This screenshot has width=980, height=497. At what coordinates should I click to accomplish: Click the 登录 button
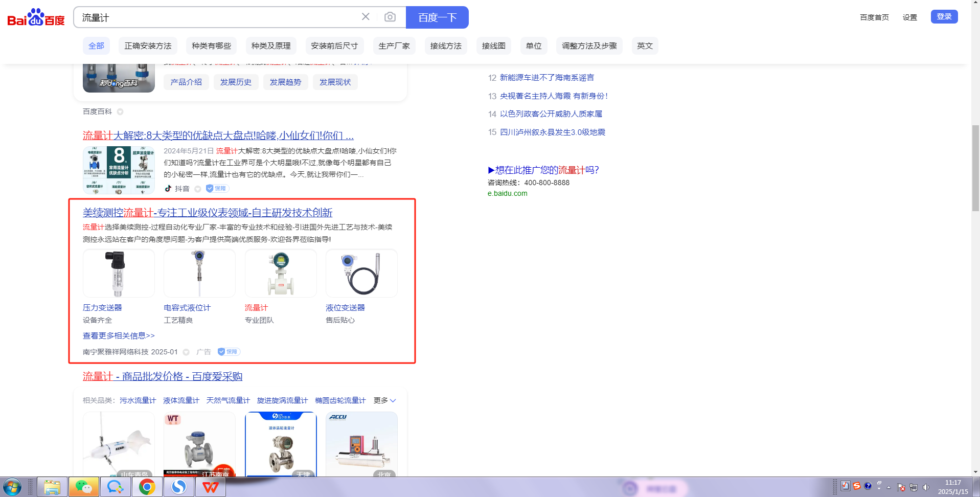tap(944, 16)
